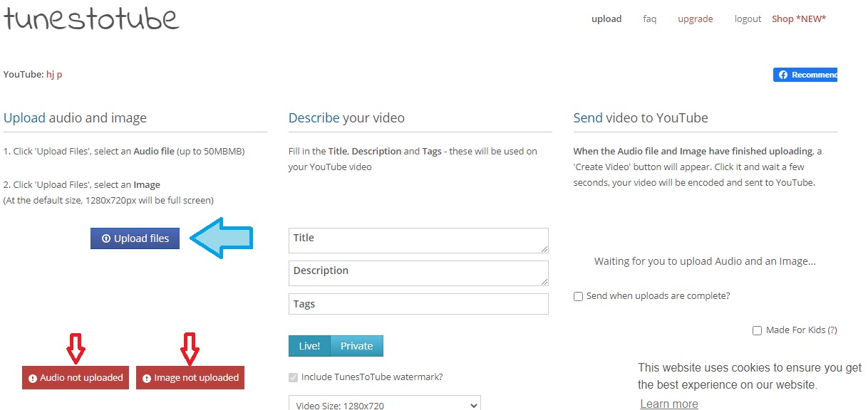
Task: Click the Facebook Recommend button
Action: pos(805,75)
